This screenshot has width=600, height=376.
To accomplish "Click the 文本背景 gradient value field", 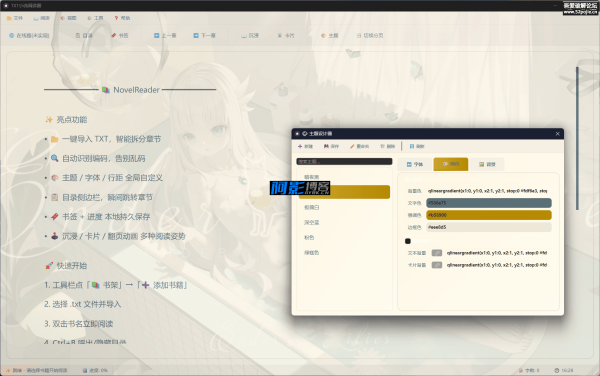I will tap(498, 253).
